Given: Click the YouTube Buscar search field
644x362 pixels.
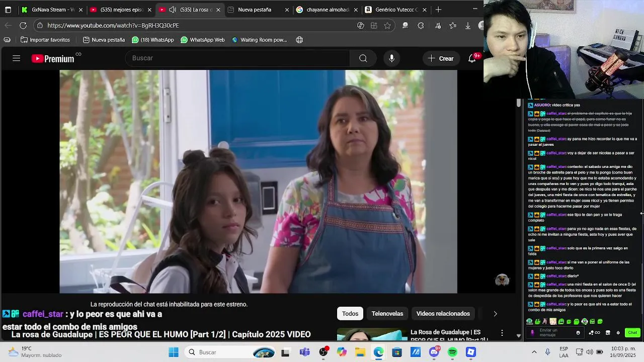Looking at the screenshot, I should point(237,58).
